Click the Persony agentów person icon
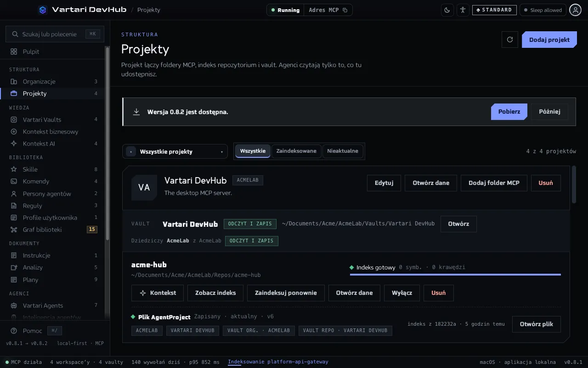The width and height of the screenshot is (588, 368). tap(14, 194)
